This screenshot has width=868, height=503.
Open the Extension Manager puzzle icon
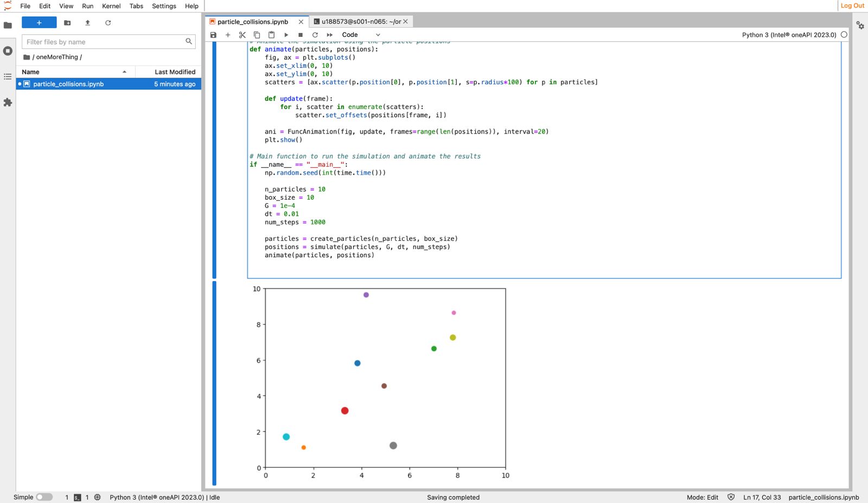pyautogui.click(x=8, y=102)
